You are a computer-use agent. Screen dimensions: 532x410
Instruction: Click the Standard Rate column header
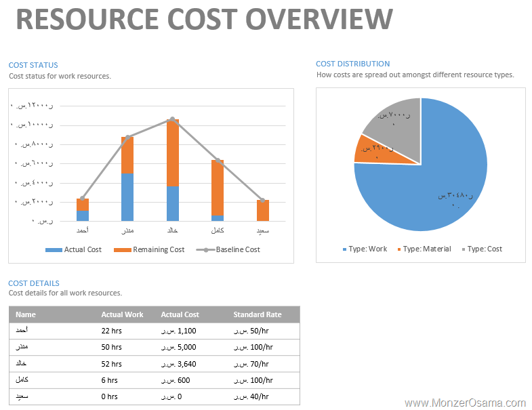(257, 314)
